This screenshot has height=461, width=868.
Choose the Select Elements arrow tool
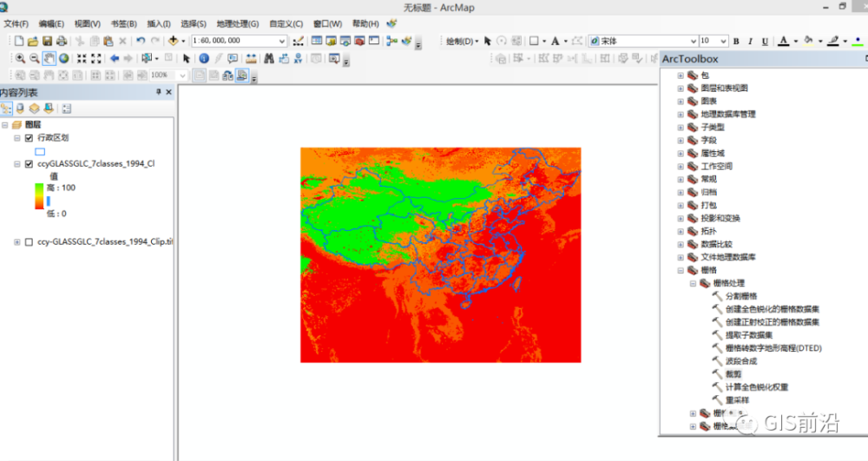pos(186,59)
